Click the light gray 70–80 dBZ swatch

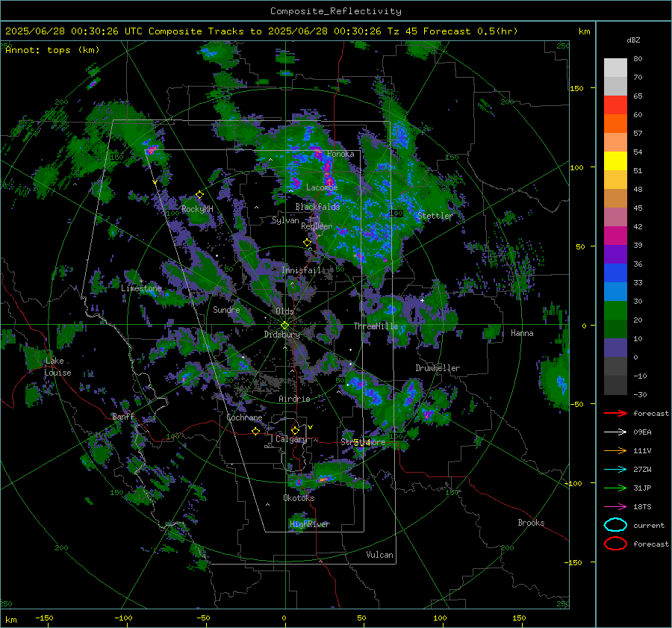point(615,68)
